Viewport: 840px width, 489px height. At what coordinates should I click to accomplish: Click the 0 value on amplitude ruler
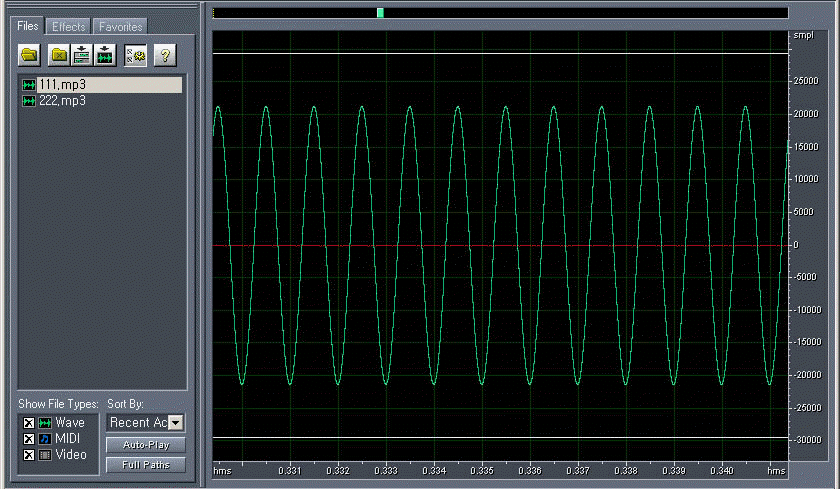796,245
